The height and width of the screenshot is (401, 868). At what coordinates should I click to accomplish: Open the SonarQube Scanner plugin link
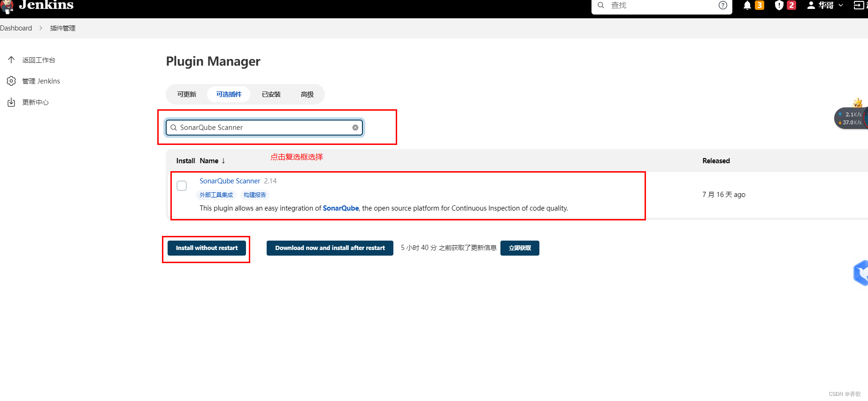(x=230, y=181)
